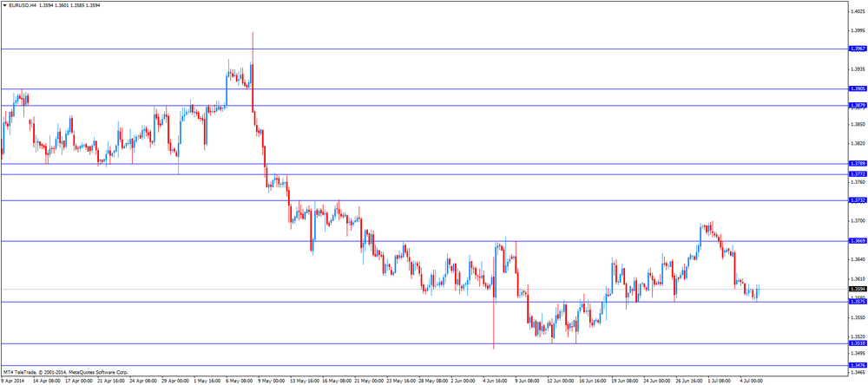Click the 4 Jun 16:00 time label
Viewport: 868px width, 385px height.
(496, 381)
